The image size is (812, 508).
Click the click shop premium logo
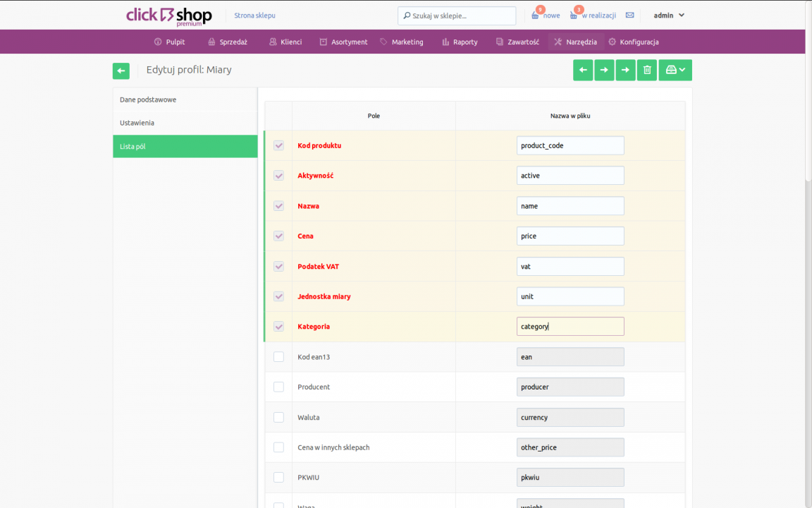tap(169, 16)
